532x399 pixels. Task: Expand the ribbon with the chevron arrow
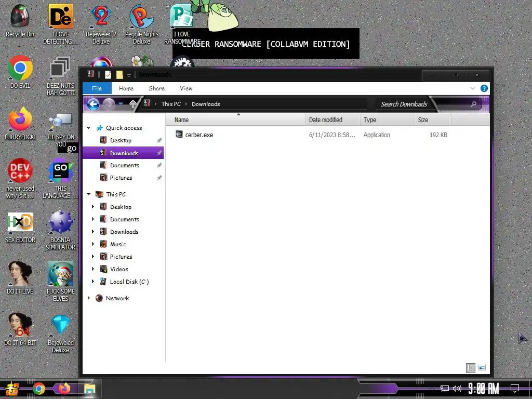coord(473,88)
